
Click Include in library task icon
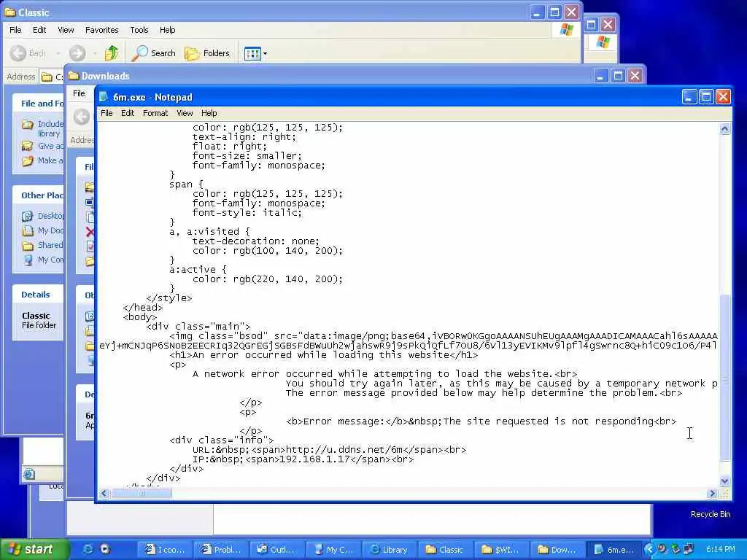coord(28,125)
